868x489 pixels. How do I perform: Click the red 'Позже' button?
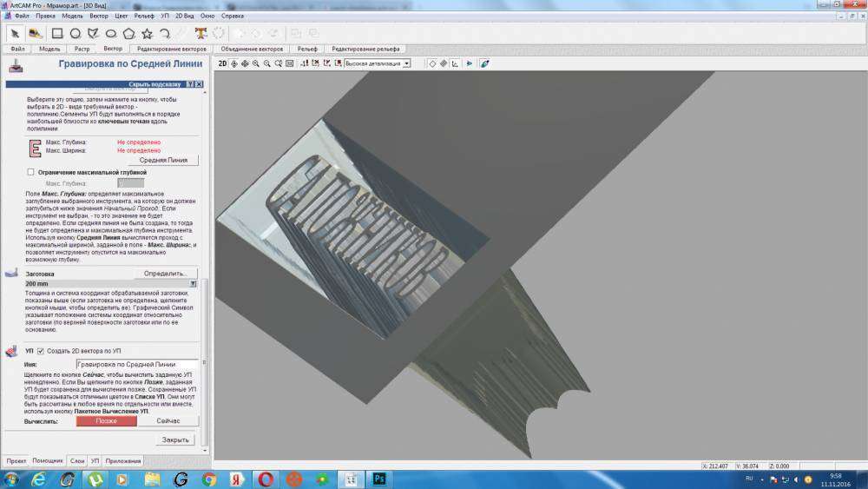(106, 420)
